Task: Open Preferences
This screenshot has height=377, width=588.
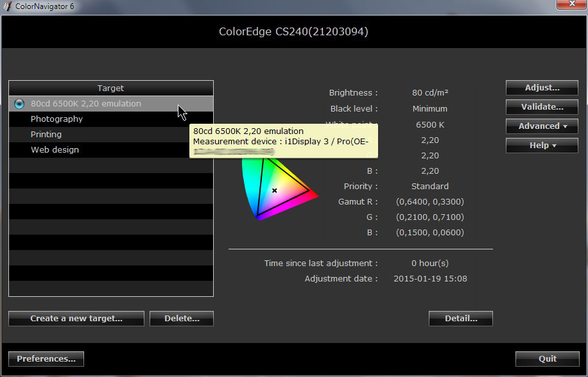Action: 46,359
